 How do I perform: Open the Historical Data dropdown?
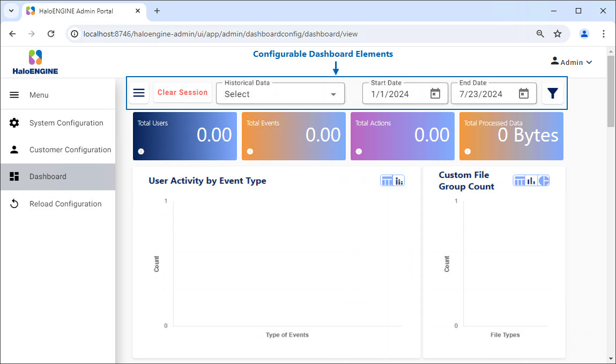280,93
